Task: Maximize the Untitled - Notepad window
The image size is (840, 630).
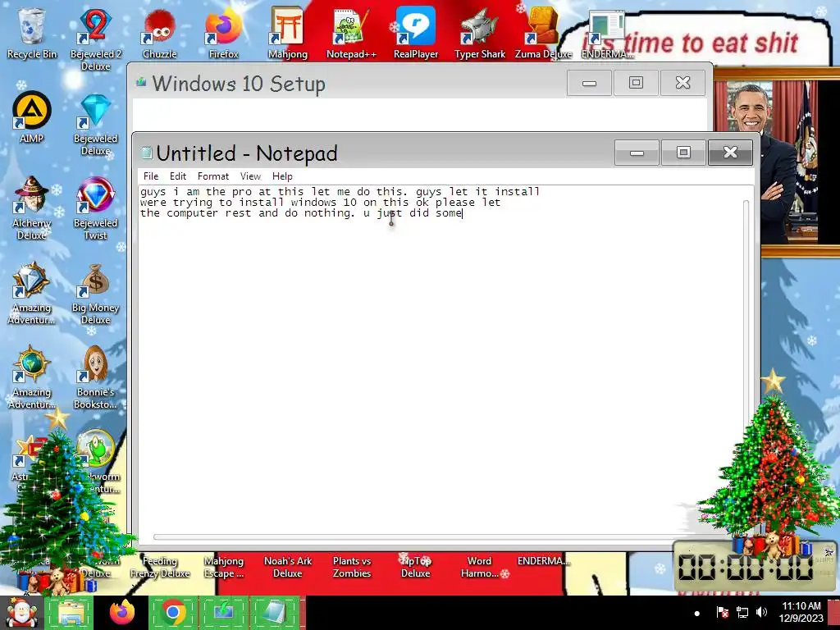Action: (683, 153)
